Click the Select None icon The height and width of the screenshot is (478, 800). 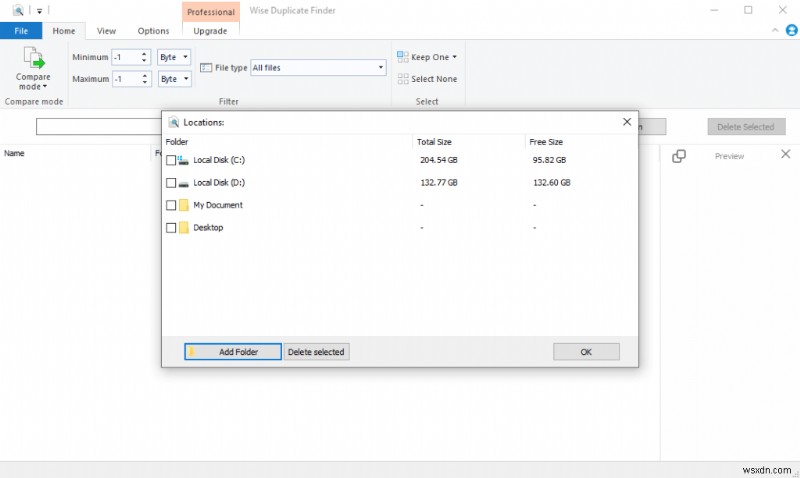[403, 79]
